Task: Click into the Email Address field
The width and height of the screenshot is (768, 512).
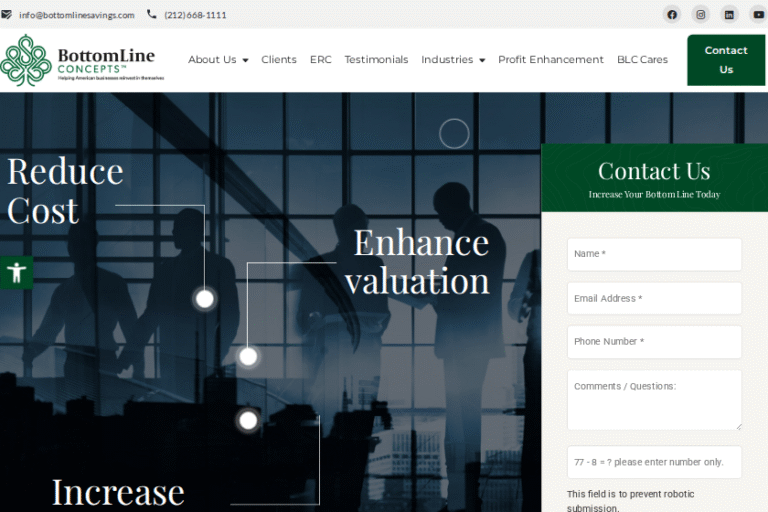Action: point(654,298)
